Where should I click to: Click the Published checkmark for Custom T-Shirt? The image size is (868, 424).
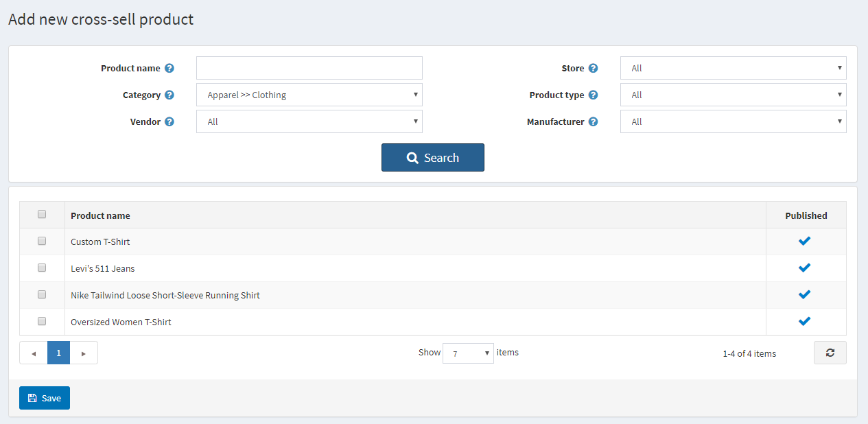pos(804,241)
